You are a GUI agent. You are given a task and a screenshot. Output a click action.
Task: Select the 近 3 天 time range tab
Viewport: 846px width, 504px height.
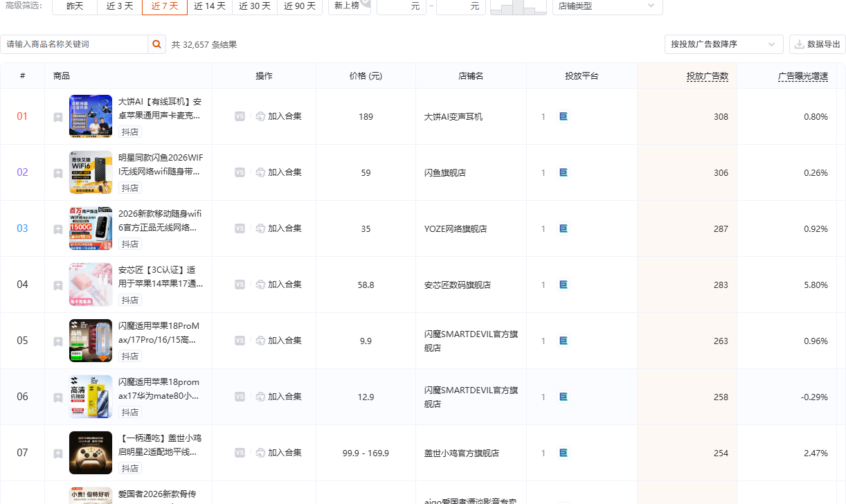(x=120, y=6)
